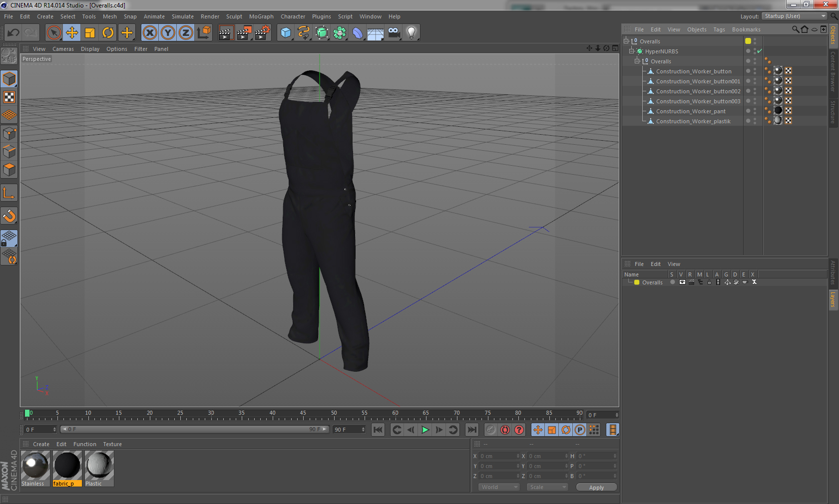Open deformer objects icon
This screenshot has height=504, width=839.
click(358, 33)
